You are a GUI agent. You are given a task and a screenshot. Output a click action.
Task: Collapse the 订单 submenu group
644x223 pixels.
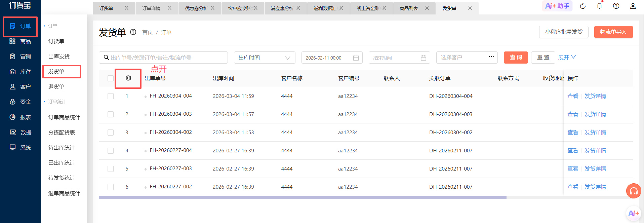point(50,26)
